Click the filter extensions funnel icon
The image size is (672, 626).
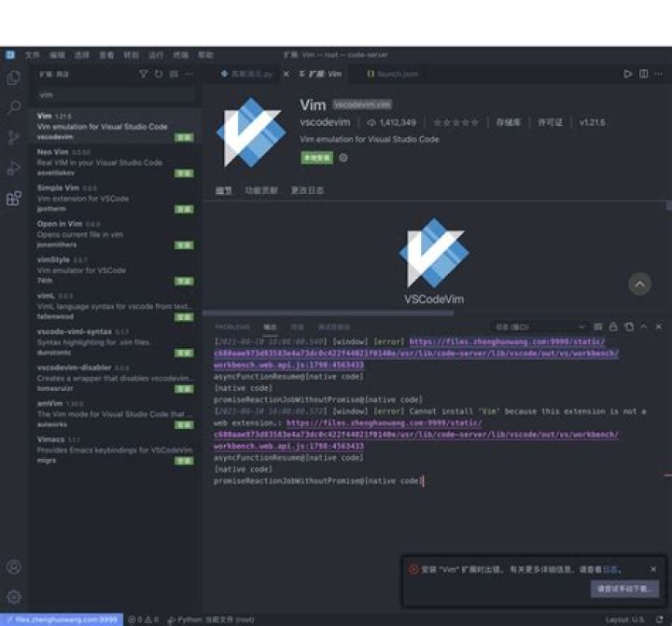click(144, 74)
